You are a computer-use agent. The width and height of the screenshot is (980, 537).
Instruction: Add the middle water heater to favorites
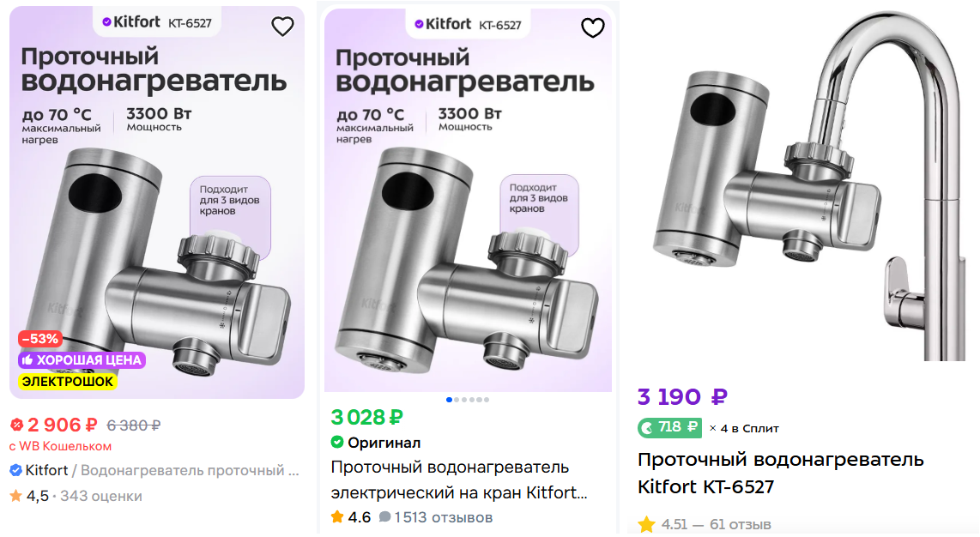pos(593,28)
